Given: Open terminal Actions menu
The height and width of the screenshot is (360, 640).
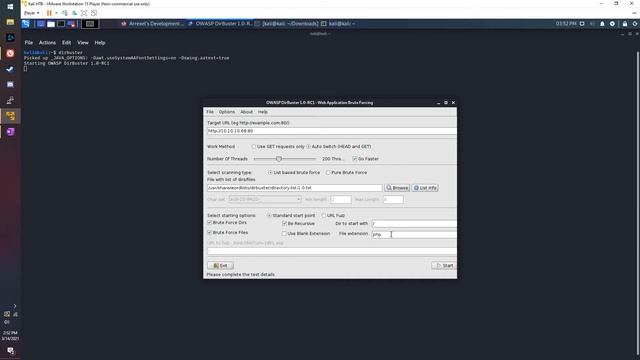Looking at the screenshot, I should [x=47, y=42].
